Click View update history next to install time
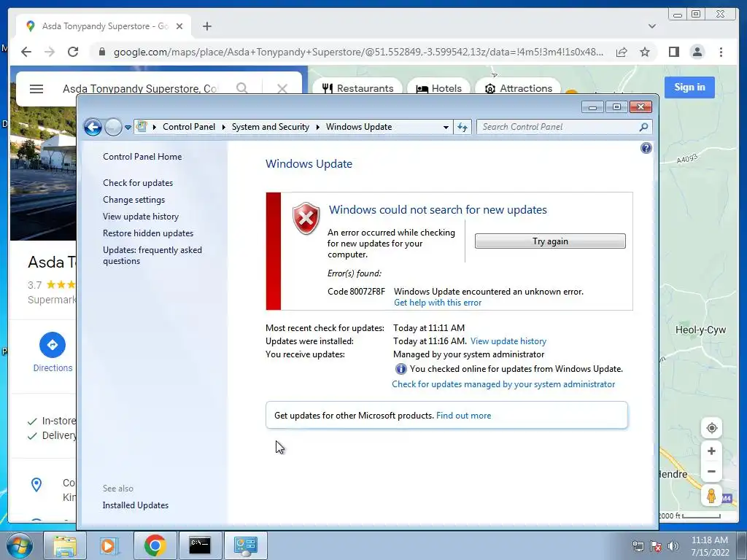The image size is (747, 560). click(508, 341)
